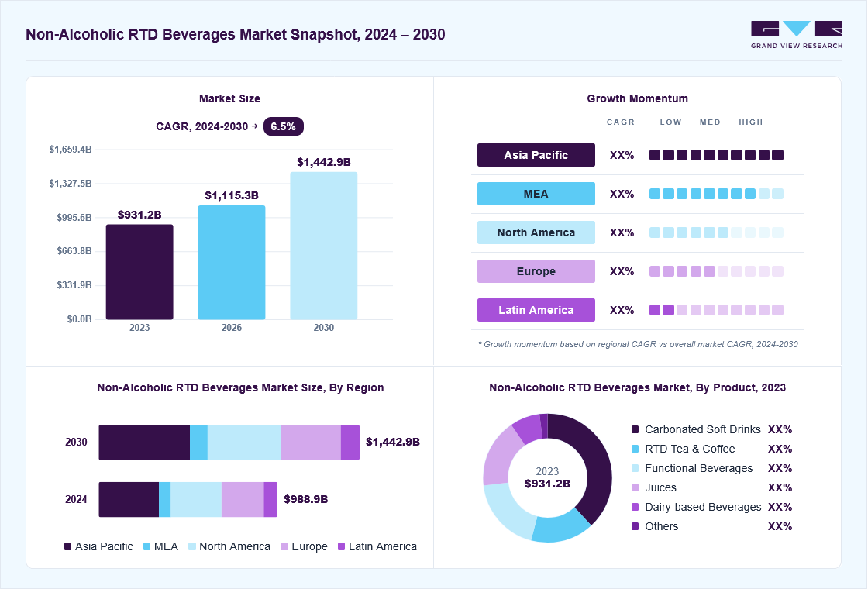The image size is (868, 589).
Task: Click the CAGR column header
Action: tap(621, 122)
